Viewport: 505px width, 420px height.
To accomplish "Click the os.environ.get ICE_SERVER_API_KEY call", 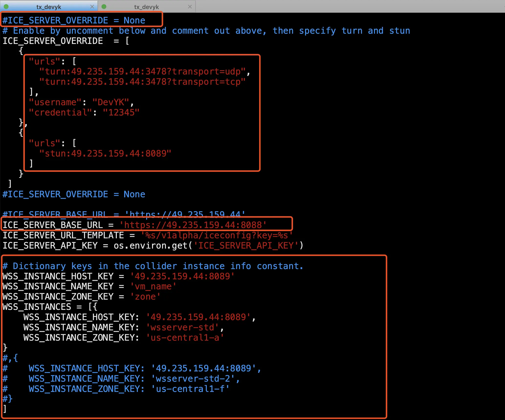I will [208, 245].
